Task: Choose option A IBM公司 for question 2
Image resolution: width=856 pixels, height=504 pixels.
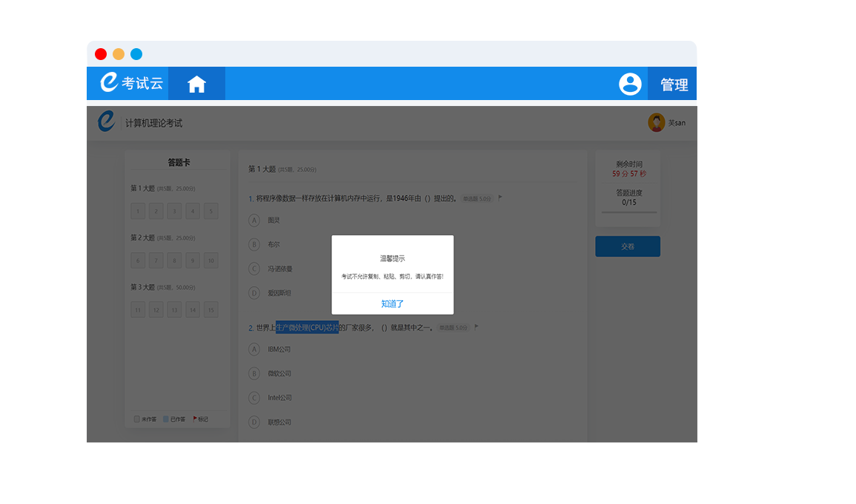Action: pos(254,349)
